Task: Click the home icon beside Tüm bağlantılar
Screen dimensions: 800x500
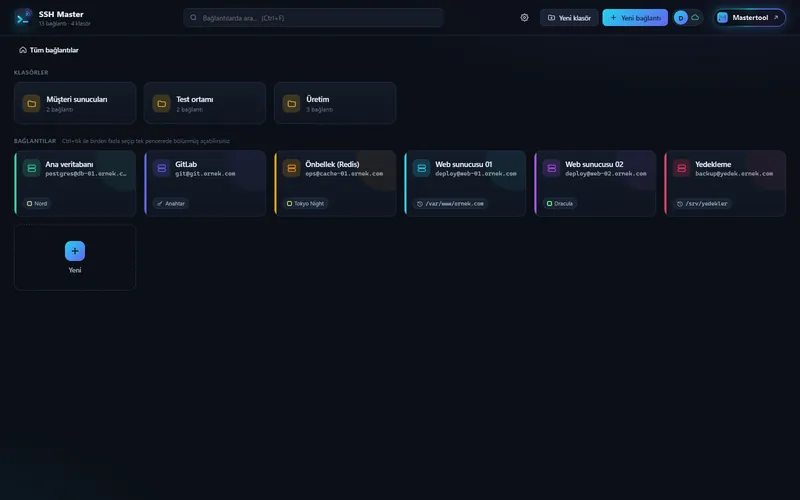Action: [x=22, y=50]
